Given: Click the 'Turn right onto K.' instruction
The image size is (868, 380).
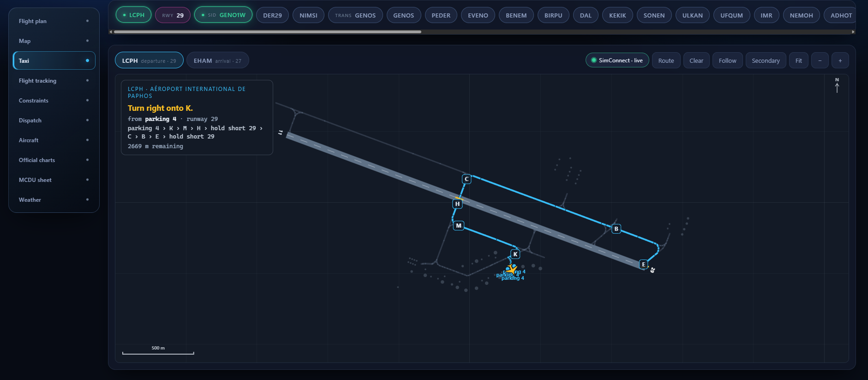Looking at the screenshot, I should coord(160,108).
